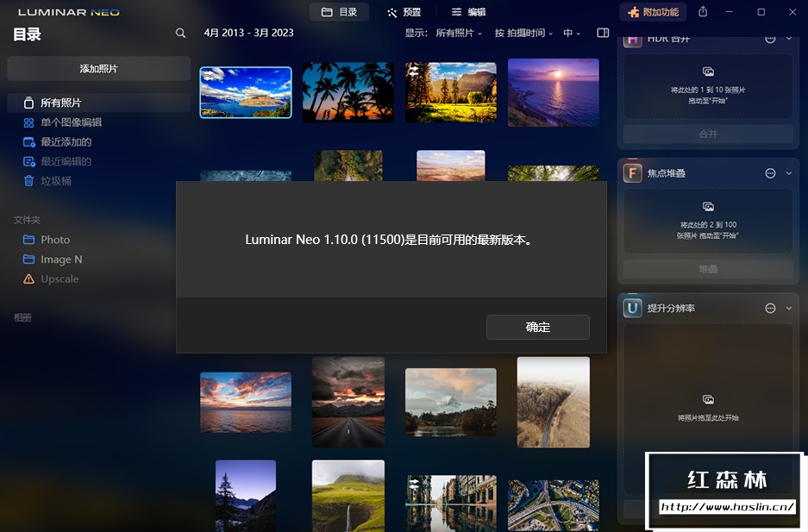Select the purple dusk pine tree thumbnail

pos(246,496)
